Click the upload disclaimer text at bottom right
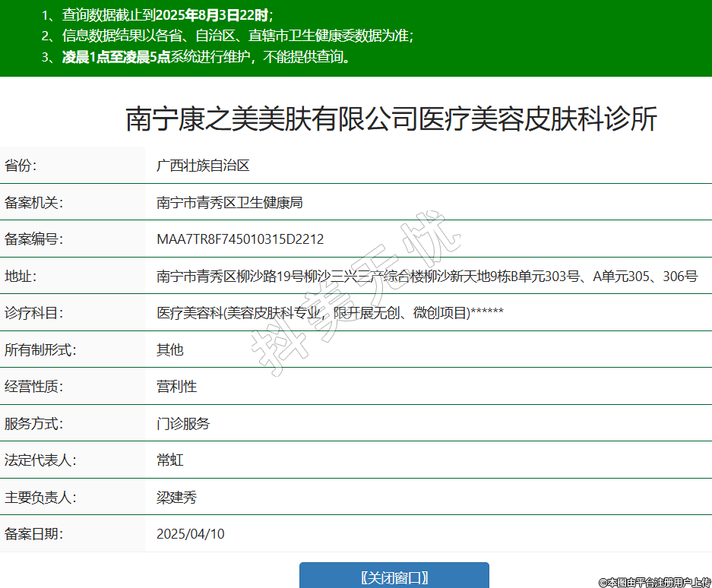This screenshot has width=712, height=588. click(x=654, y=582)
